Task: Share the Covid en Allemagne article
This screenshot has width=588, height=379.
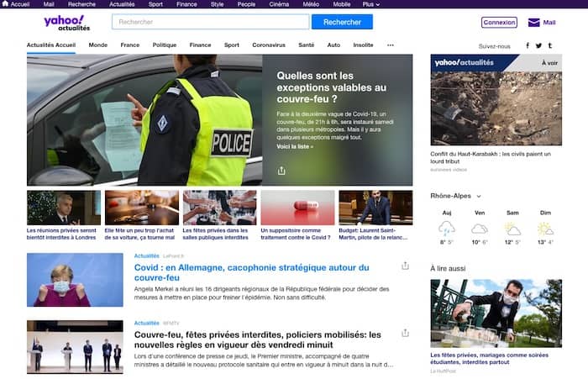Action: pos(405,266)
